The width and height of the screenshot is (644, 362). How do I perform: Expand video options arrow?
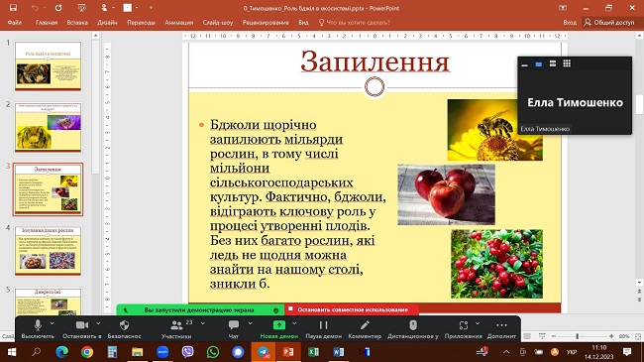pyautogui.click(x=98, y=323)
